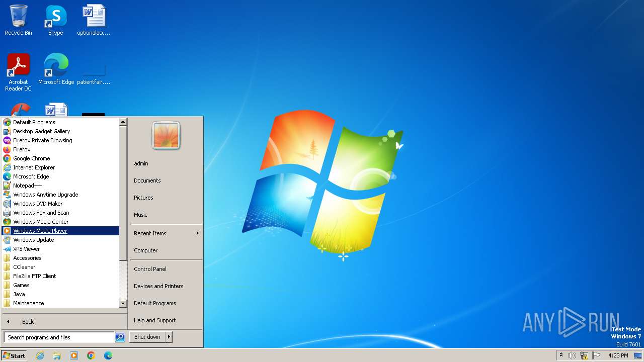Select the Microsoft Edge desktop shortcut
The width and height of the screenshot is (644, 362).
click(56, 69)
